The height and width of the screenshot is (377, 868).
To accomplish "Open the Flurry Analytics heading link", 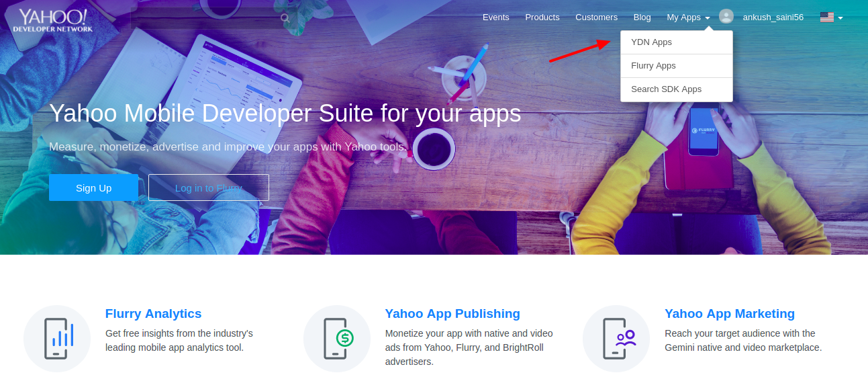I will pos(153,314).
